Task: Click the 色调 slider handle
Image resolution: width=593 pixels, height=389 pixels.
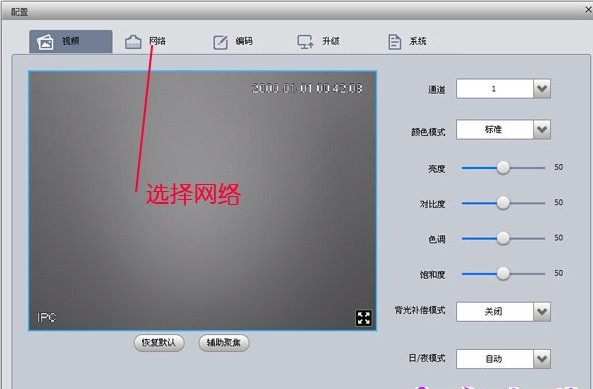Action: [503, 238]
